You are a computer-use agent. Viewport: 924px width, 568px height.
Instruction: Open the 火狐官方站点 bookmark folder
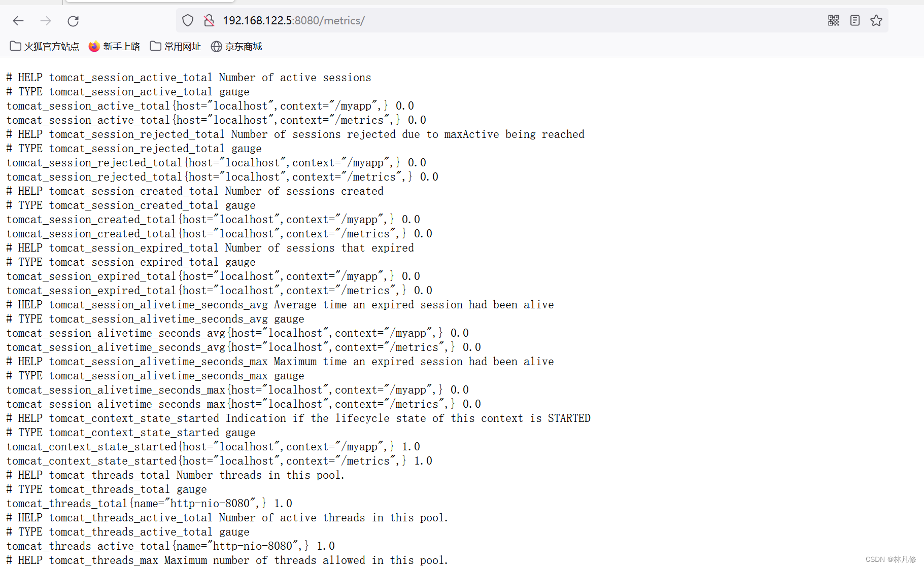(45, 47)
